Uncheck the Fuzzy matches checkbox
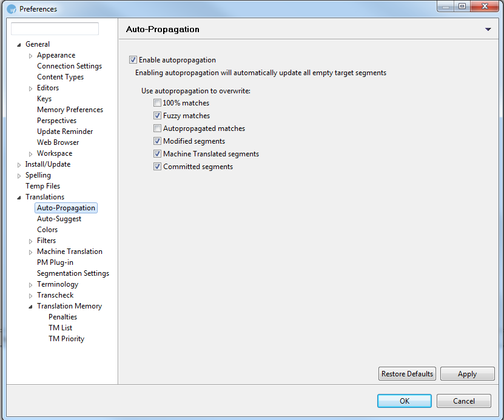 tap(157, 116)
